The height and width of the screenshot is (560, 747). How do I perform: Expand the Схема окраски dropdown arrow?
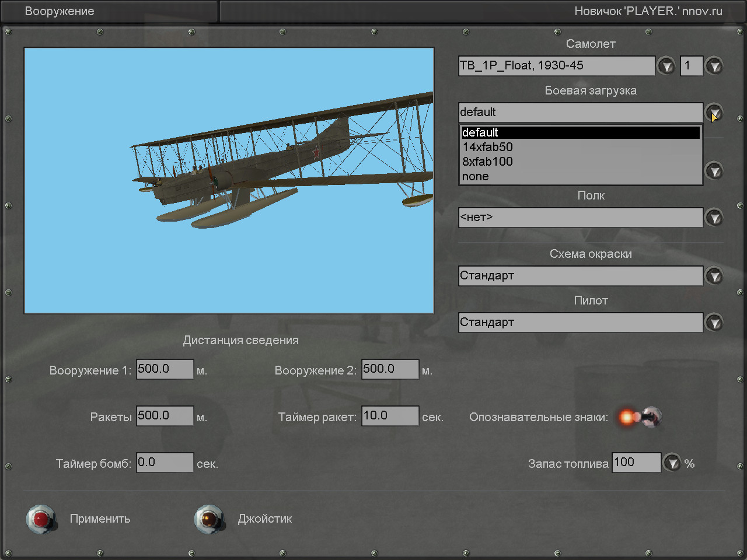[x=714, y=276]
